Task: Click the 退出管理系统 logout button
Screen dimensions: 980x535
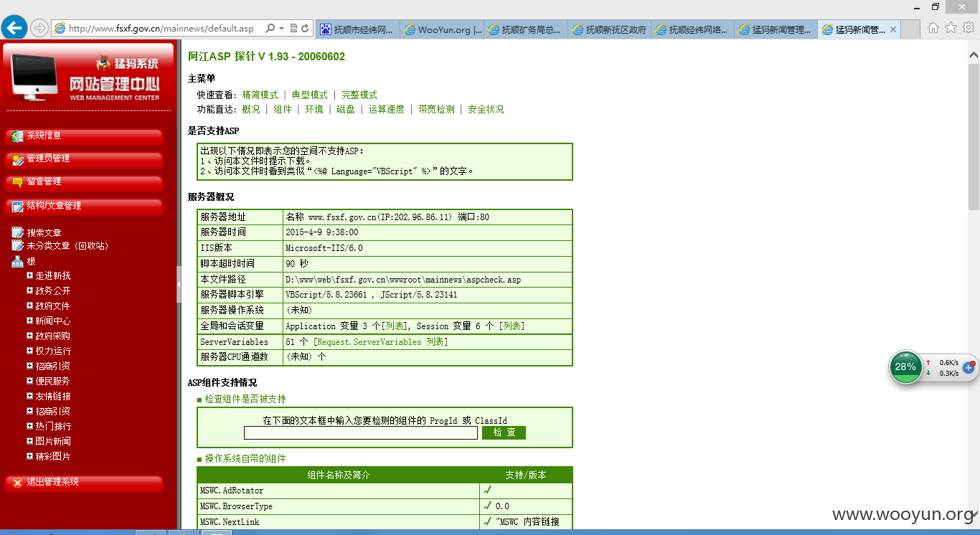Action: click(x=85, y=483)
